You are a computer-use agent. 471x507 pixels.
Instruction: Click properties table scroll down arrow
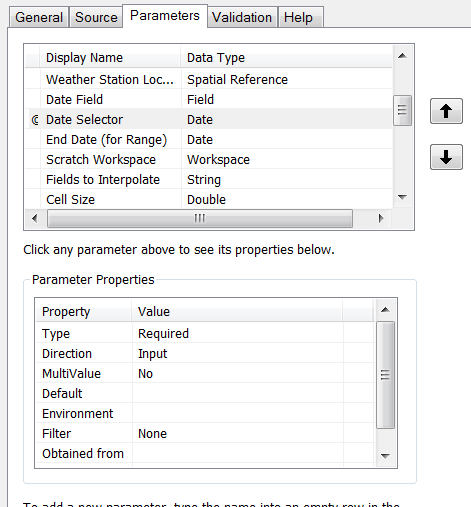(x=385, y=456)
